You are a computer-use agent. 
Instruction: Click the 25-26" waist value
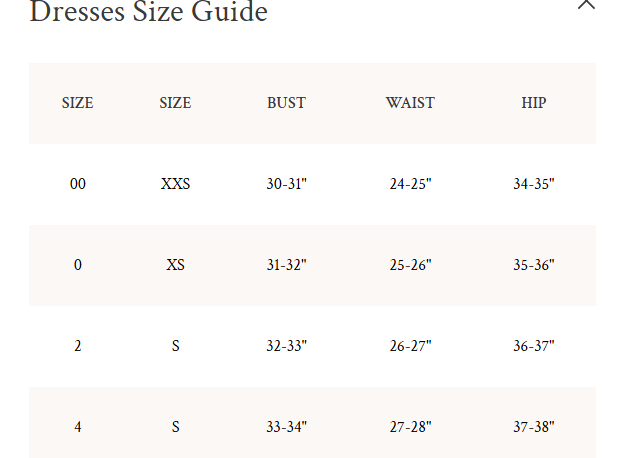tap(410, 265)
